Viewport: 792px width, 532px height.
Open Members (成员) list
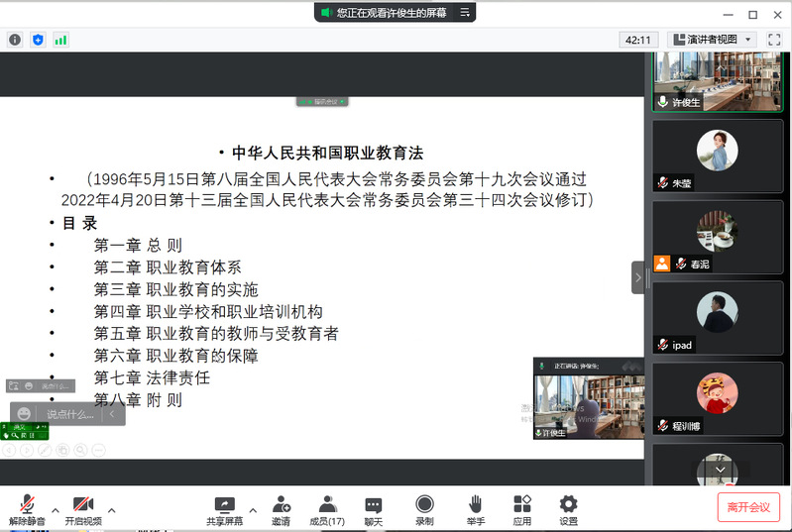pos(327,510)
